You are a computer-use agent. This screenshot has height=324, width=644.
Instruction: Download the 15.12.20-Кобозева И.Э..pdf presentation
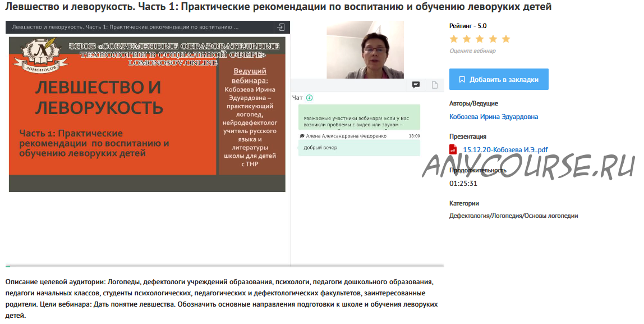click(x=505, y=149)
